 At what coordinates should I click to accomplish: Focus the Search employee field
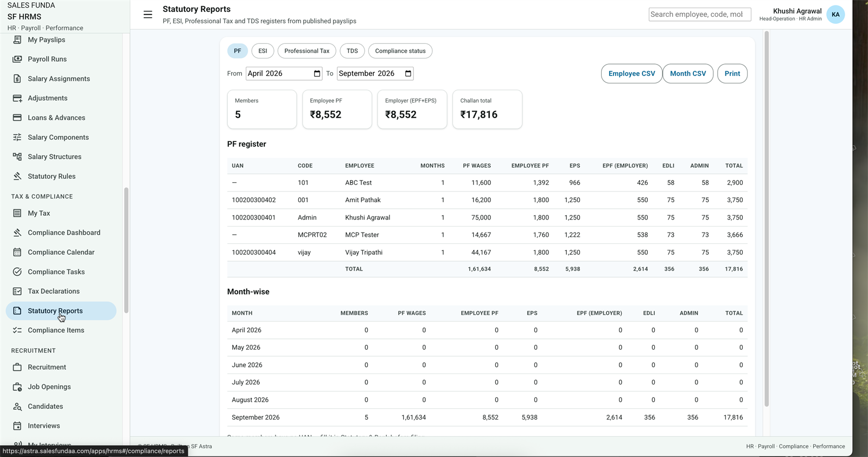[700, 15]
